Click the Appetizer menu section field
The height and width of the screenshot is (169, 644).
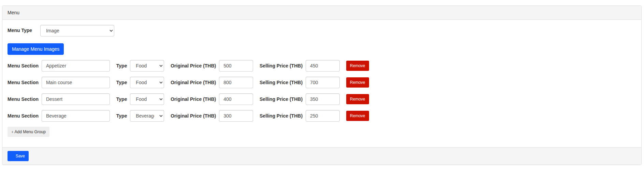tap(76, 66)
